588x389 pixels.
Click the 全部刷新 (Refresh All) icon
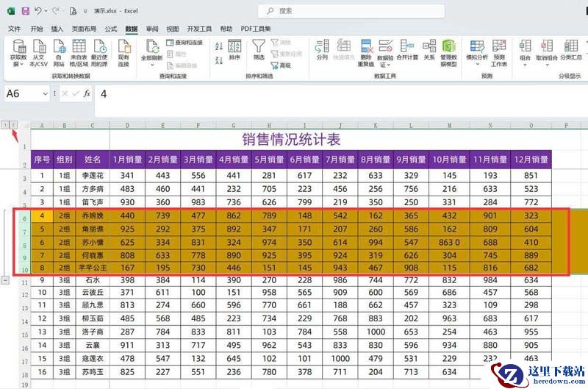click(152, 49)
